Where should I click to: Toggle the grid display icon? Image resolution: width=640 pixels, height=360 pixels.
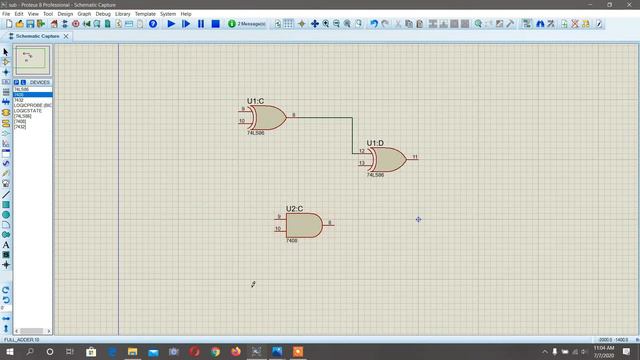[x=288, y=24]
